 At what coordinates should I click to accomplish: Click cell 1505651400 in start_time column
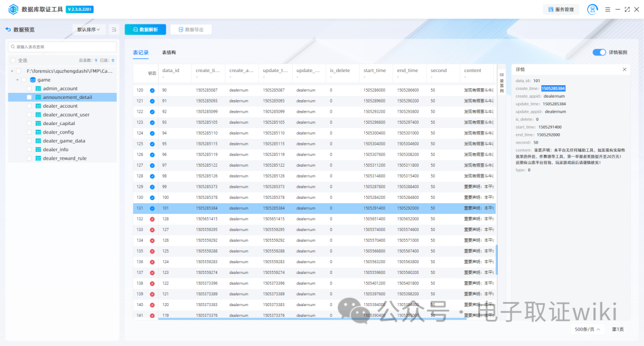point(374,219)
